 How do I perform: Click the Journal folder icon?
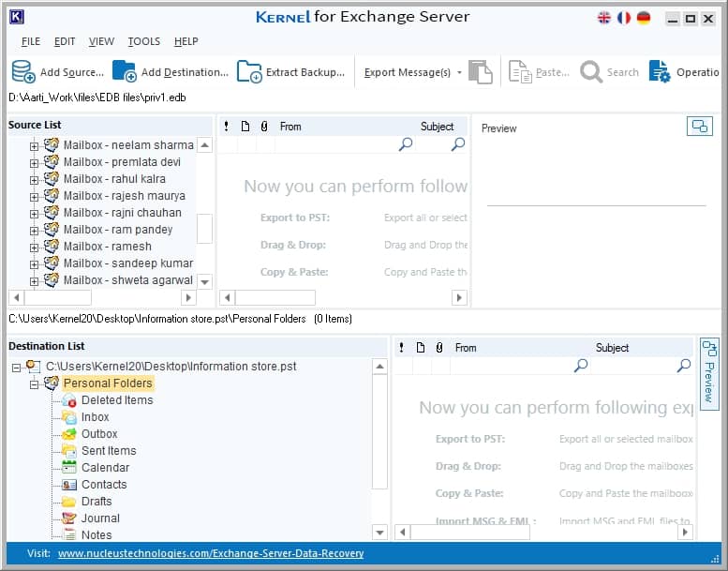click(69, 518)
